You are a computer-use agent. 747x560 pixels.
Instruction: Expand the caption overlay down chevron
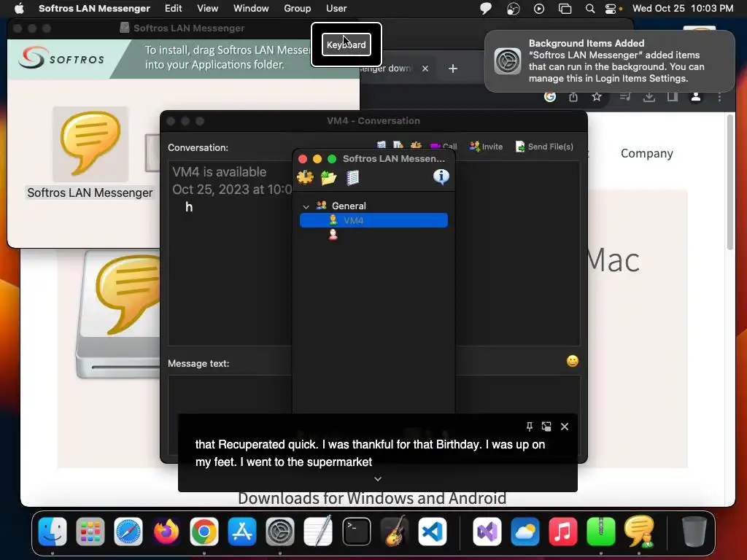(378, 479)
